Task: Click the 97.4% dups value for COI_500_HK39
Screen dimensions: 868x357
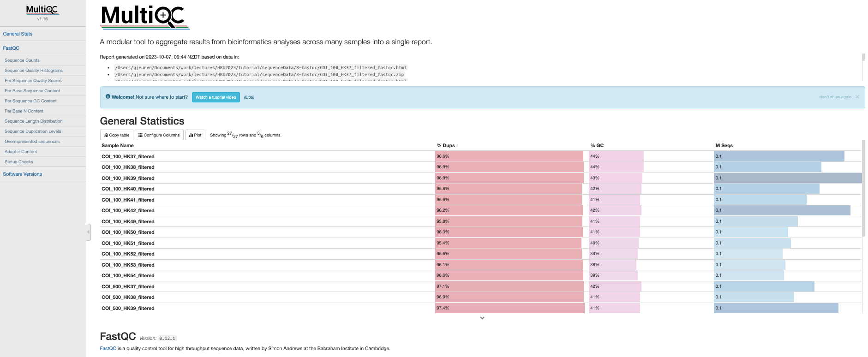Action: click(x=443, y=308)
